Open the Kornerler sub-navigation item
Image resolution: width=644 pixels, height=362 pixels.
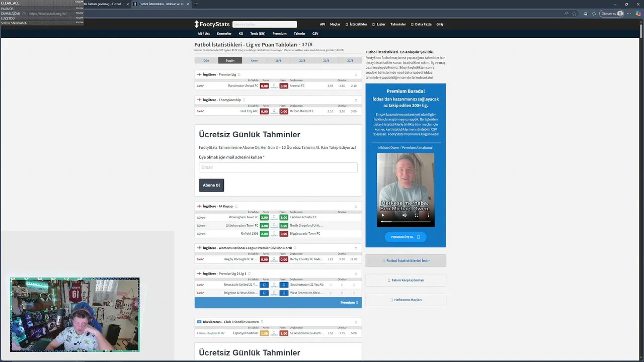coord(224,34)
